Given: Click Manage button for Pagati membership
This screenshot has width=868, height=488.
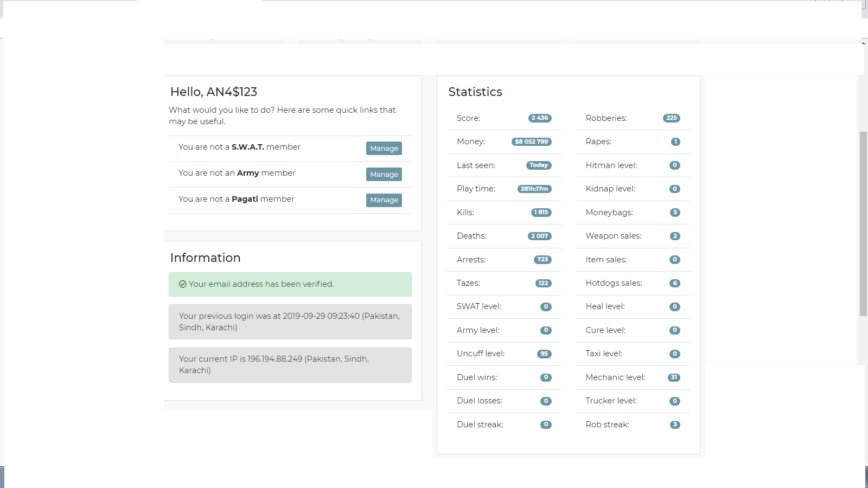Looking at the screenshot, I should pos(384,200).
